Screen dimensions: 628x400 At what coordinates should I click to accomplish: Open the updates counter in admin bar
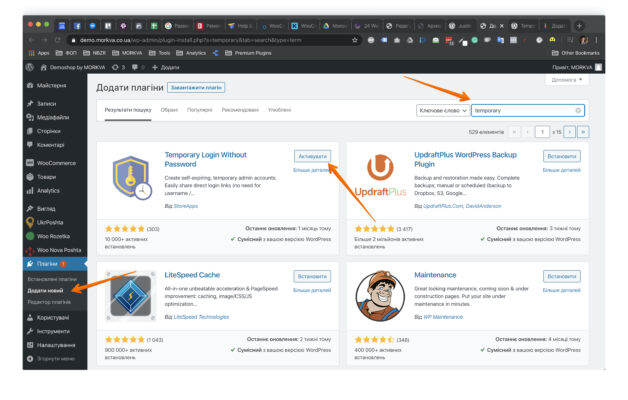click(x=119, y=67)
